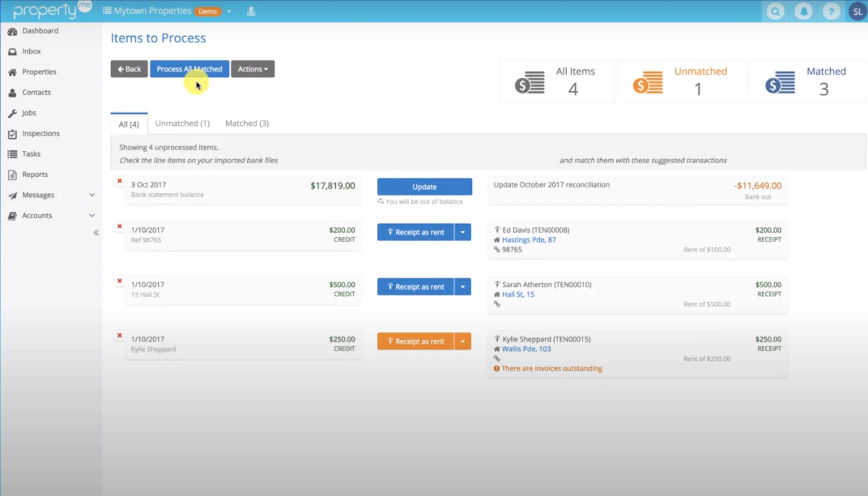Click the All Items summary card

(557, 82)
